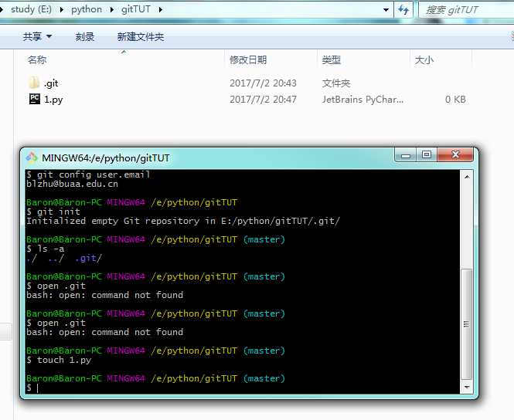Screen dimensions: 514x420
Task: Click the 刻录 burn toolbar item
Action: pos(85,37)
